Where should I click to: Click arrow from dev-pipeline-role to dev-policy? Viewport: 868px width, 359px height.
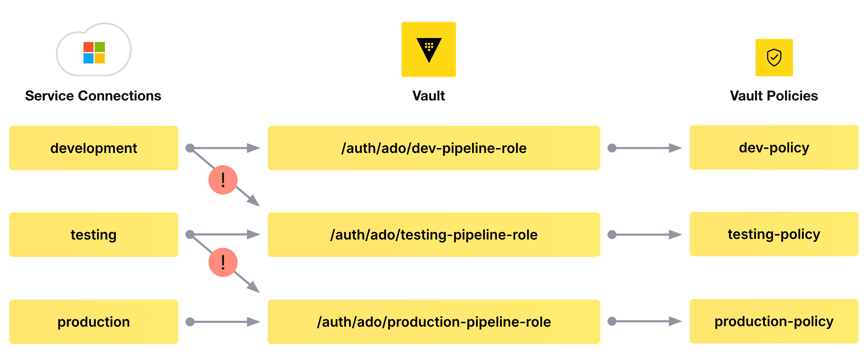point(645,148)
